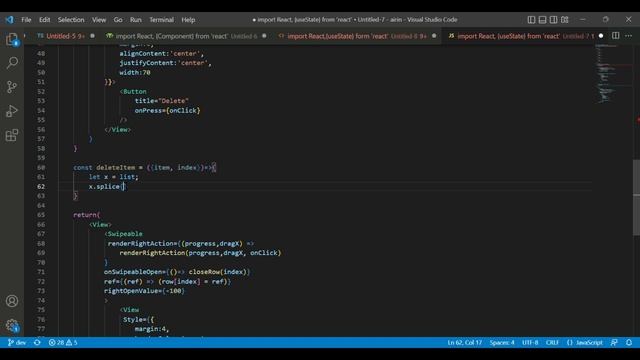
Task: Change file encoding UTF-8
Action: (x=530, y=342)
